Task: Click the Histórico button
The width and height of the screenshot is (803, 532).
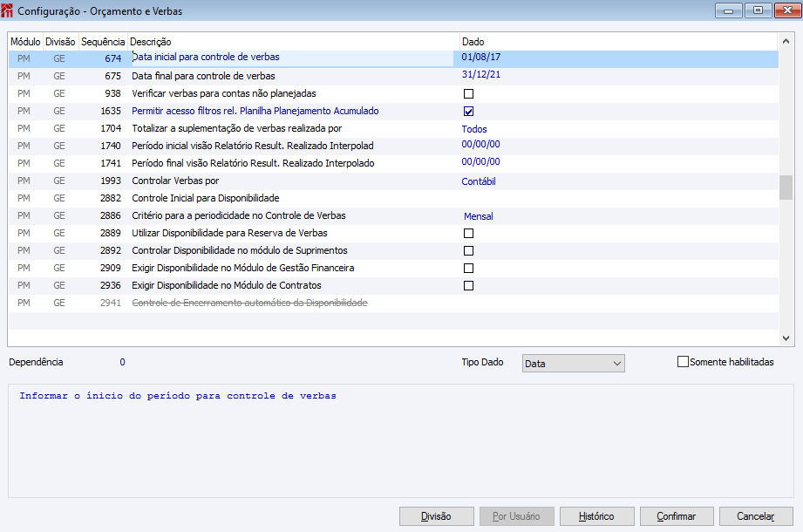Action: tap(596, 516)
